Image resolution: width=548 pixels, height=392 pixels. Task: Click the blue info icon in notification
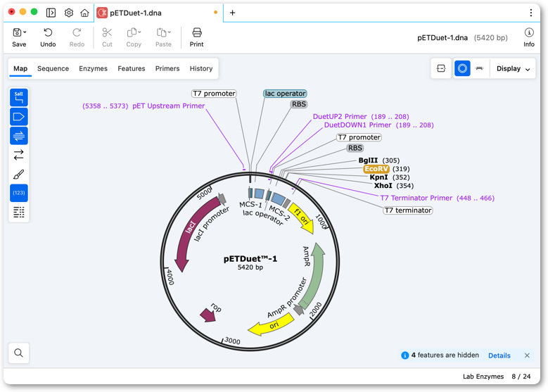coord(404,355)
